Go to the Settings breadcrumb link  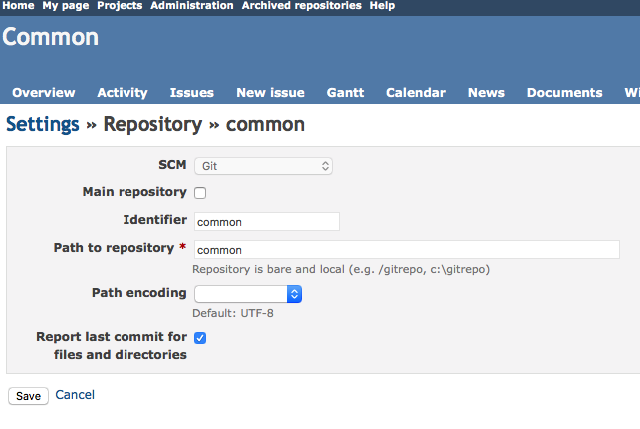(x=43, y=124)
